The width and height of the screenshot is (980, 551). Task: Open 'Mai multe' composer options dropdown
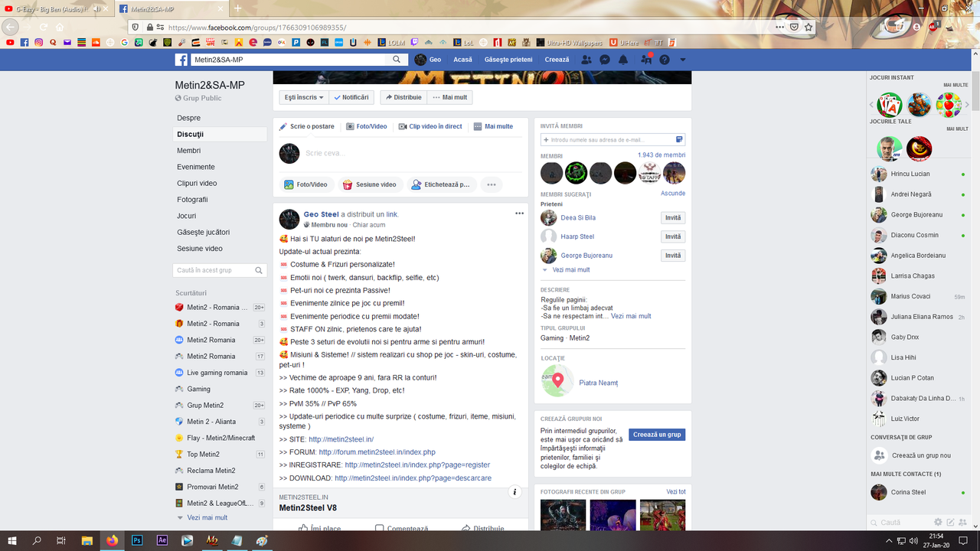[493, 126]
